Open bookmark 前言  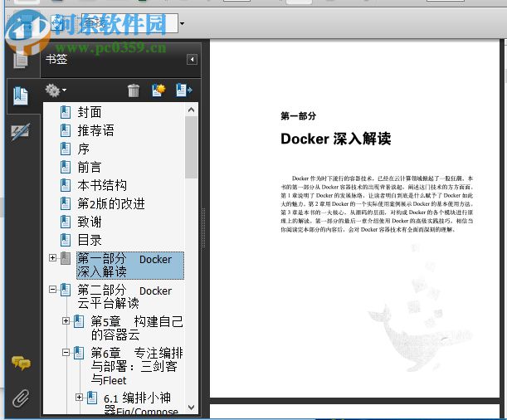pos(90,167)
